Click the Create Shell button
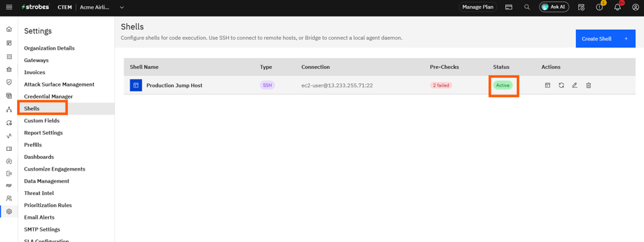Image resolution: width=644 pixels, height=242 pixels. (x=606, y=38)
